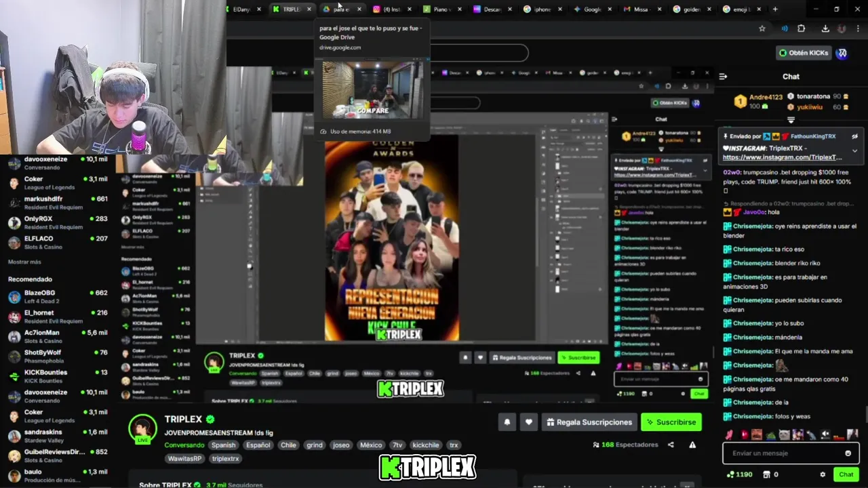This screenshot has width=868, height=488.
Task: Open sandraskins channel in sidebar
Action: click(x=58, y=436)
